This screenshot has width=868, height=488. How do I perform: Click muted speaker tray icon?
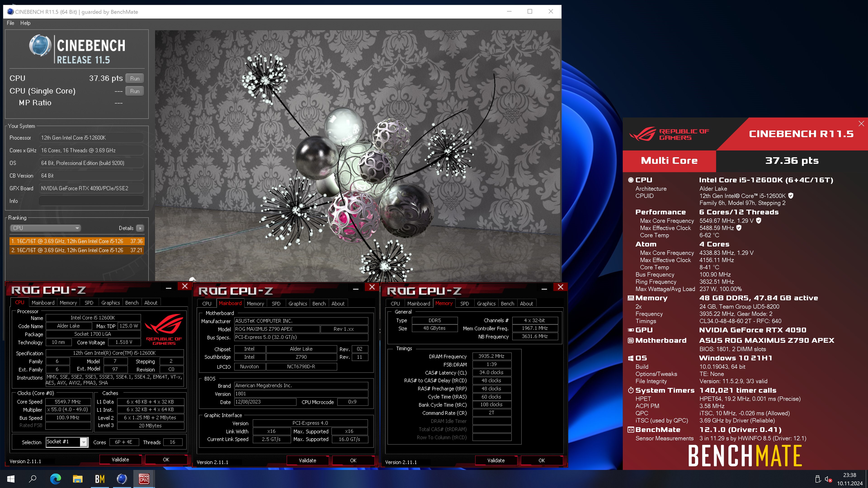click(x=828, y=479)
